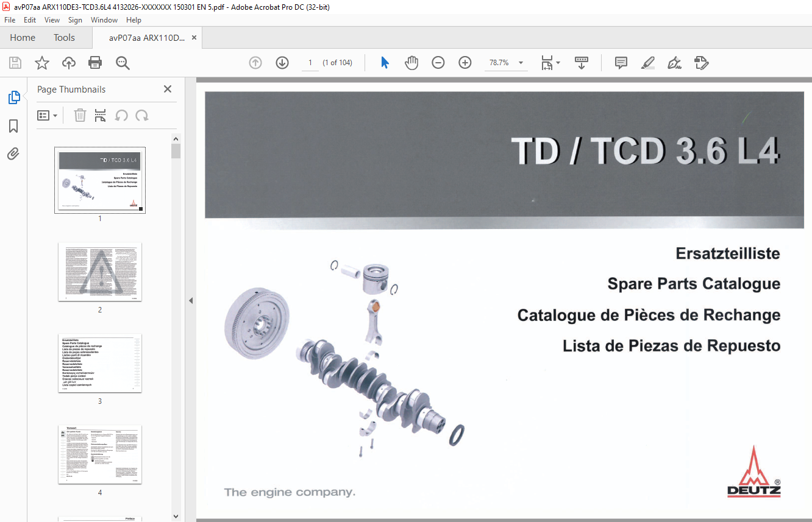The width and height of the screenshot is (812, 522).
Task: Activate the Hand pan tool
Action: pyautogui.click(x=411, y=63)
